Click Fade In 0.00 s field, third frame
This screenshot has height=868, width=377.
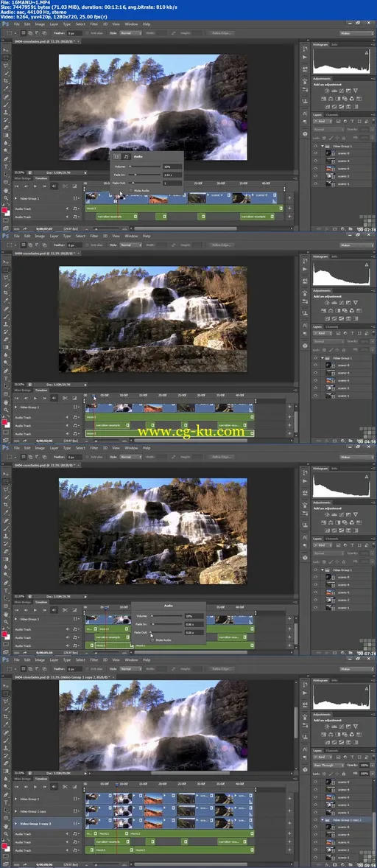[193, 624]
